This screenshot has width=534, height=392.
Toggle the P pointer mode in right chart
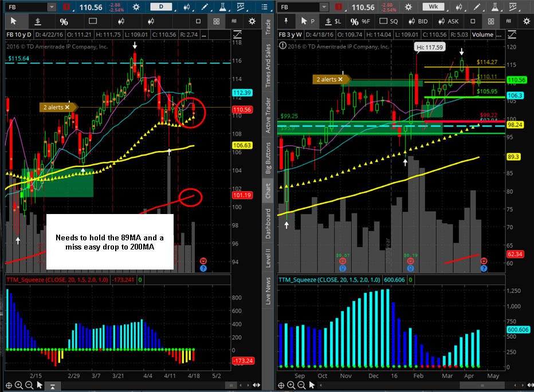308,21
